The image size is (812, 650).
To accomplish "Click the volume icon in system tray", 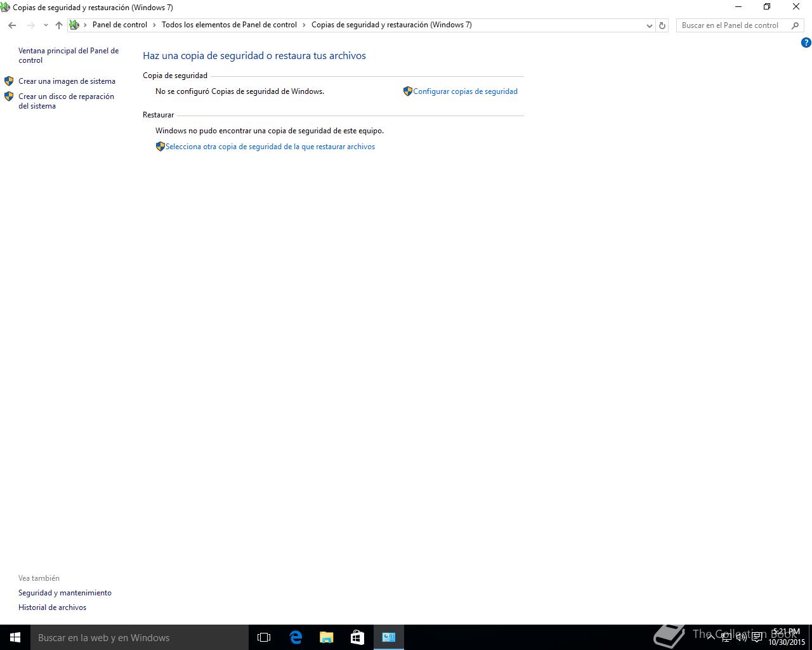I will (x=742, y=637).
